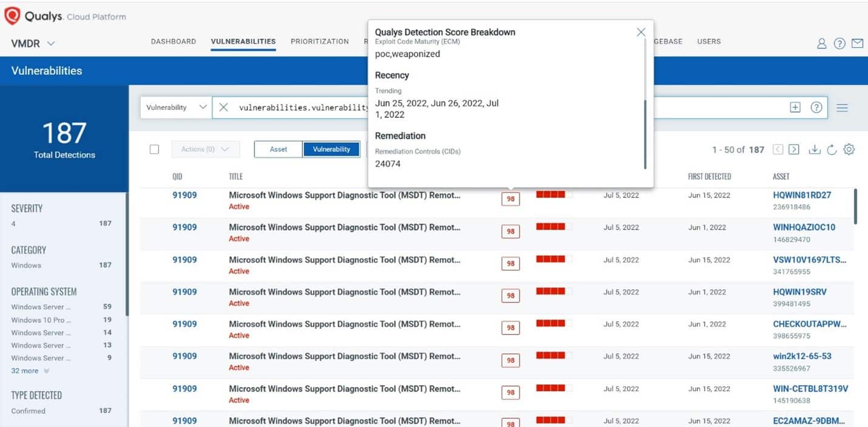Open asset CHECKOUTAPPW
The height and width of the screenshot is (427, 868).
click(810, 324)
